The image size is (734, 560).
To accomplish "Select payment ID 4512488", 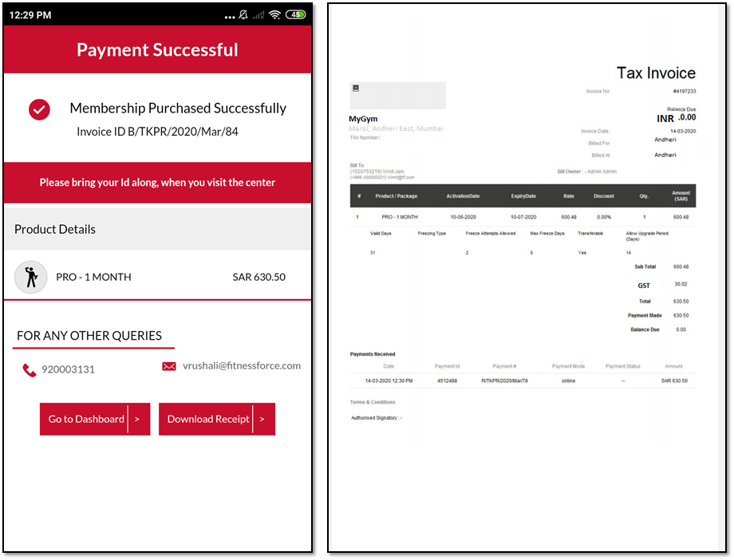I will (447, 381).
